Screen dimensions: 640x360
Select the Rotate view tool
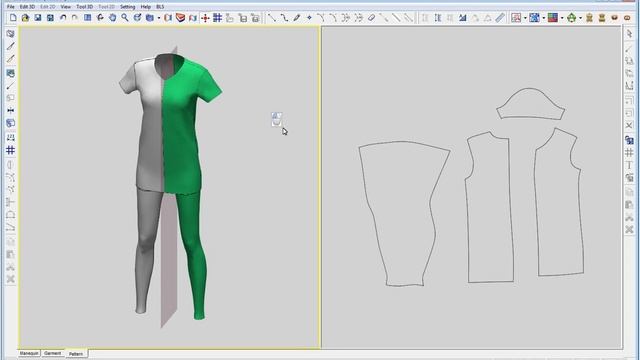[100, 18]
